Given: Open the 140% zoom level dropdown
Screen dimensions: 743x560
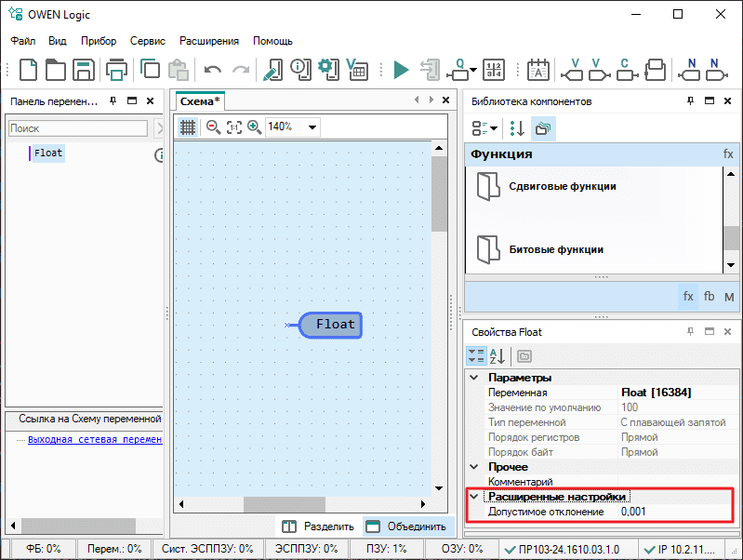Looking at the screenshot, I should 312,127.
